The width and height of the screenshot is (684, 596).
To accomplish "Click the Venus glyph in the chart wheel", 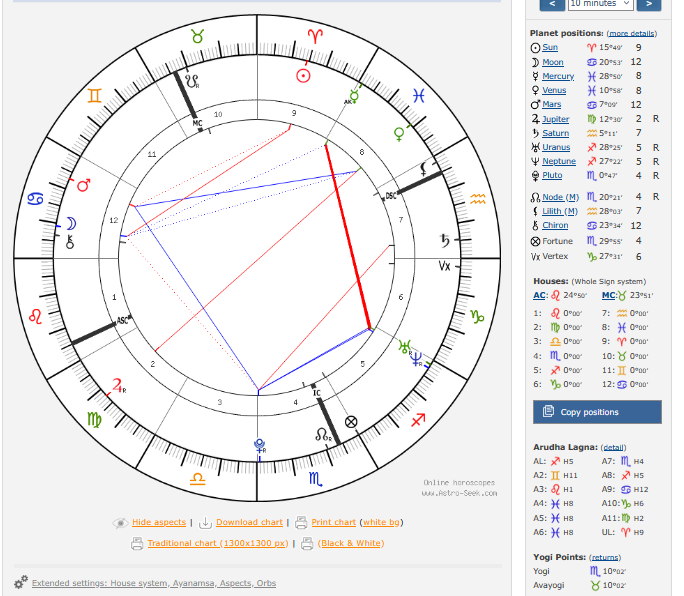I will [399, 134].
